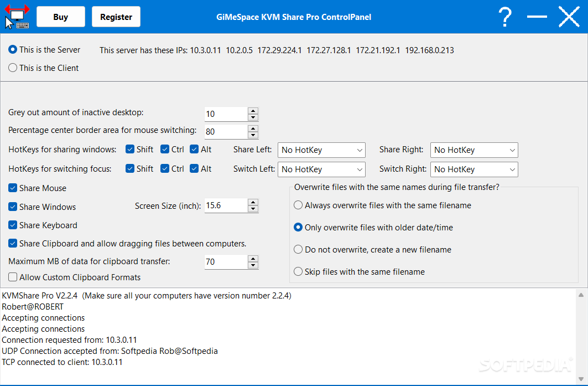Click the 'KVMShare Pro V2.2.4' log line
588x386 pixels.
(147, 296)
